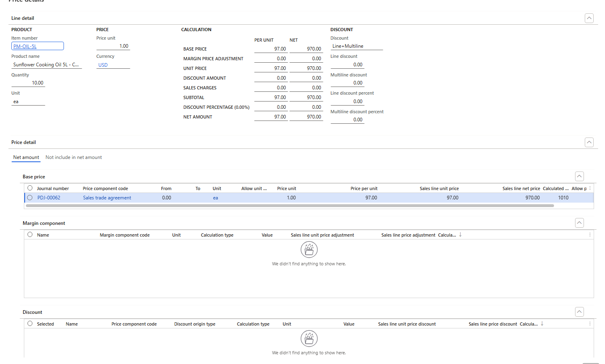Screen dimensions: 605x364
Task: Click the Price unit field
Action: 113,46
